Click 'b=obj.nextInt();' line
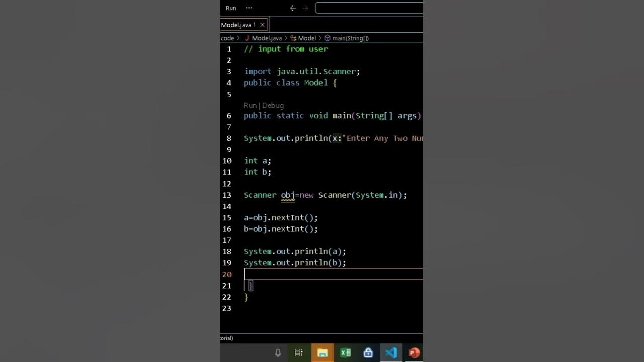Image resolution: width=644 pixels, height=362 pixels. 281,229
